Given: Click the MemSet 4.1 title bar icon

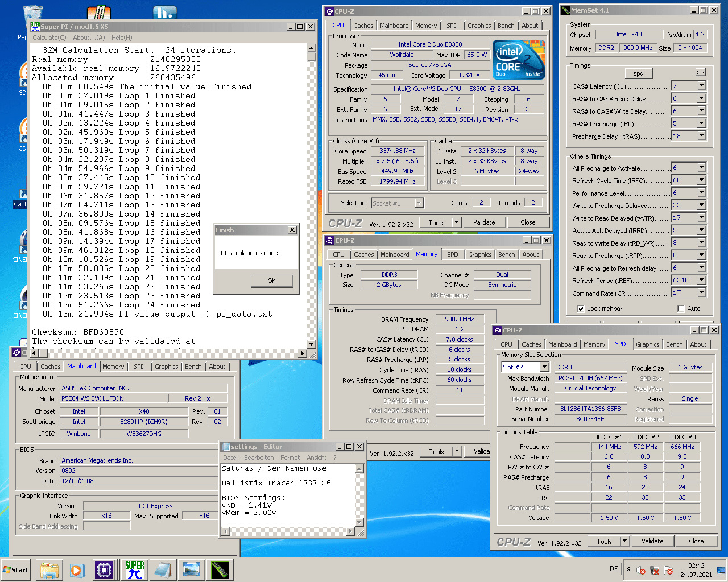Looking at the screenshot, I should click(x=565, y=10).
